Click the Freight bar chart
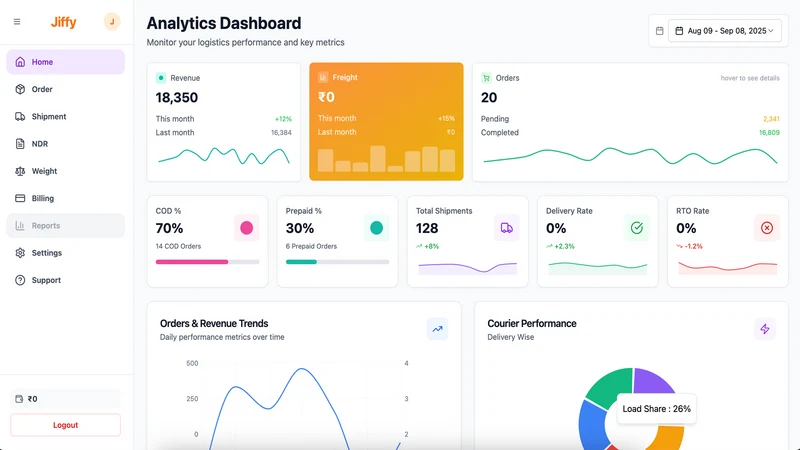The height and width of the screenshot is (450, 800). [x=386, y=159]
